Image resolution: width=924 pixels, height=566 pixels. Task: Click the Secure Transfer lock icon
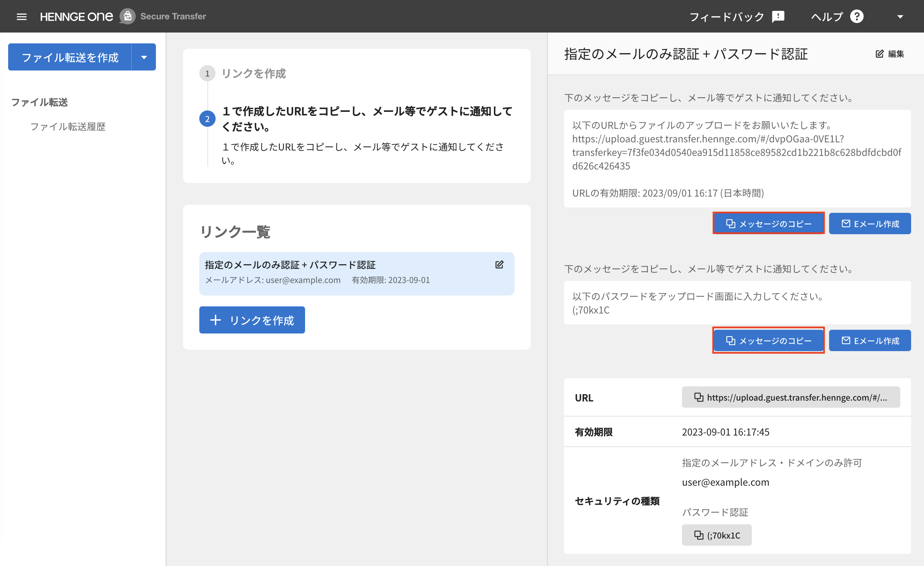tap(127, 17)
